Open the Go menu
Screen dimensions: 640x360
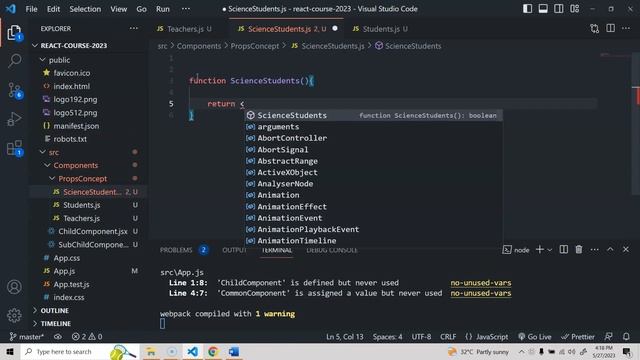click(x=141, y=9)
